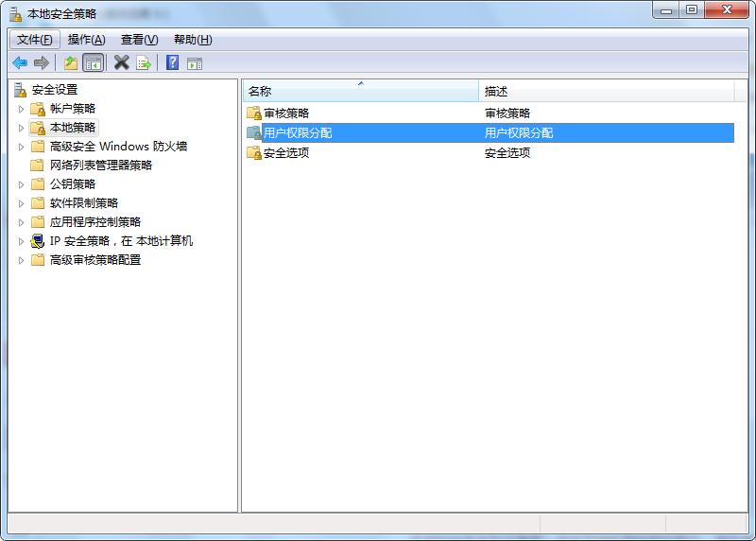The height and width of the screenshot is (541, 756).
Task: Click the 安全选项 folder icon in list
Action: click(254, 153)
